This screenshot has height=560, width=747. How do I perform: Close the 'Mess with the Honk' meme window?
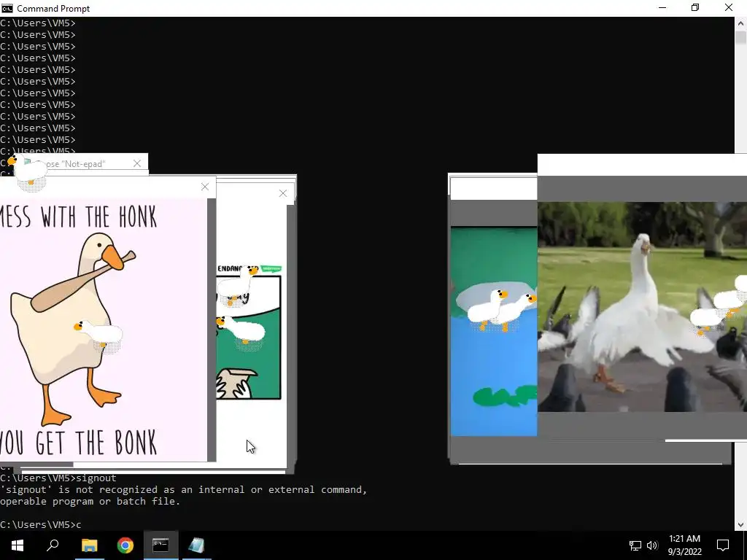click(x=205, y=187)
